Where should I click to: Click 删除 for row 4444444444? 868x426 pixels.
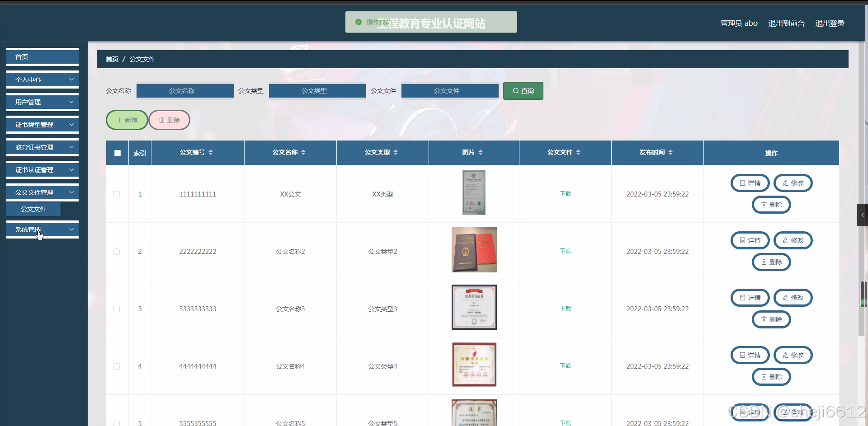771,377
